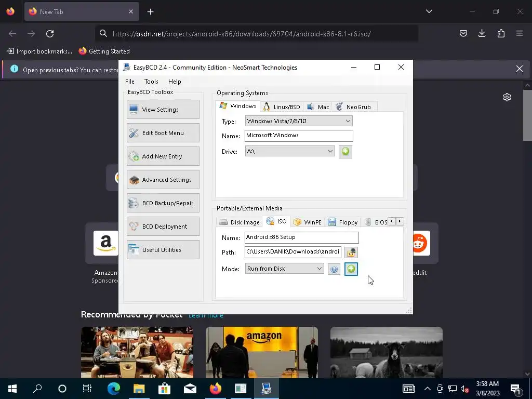Viewport: 532px width, 399px height.
Task: Launch Microsoft Edge from taskbar
Action: pos(114,389)
